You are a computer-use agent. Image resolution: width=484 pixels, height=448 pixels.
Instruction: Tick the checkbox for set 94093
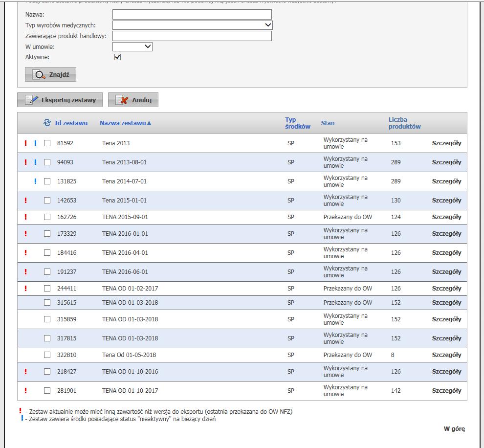[47, 162]
